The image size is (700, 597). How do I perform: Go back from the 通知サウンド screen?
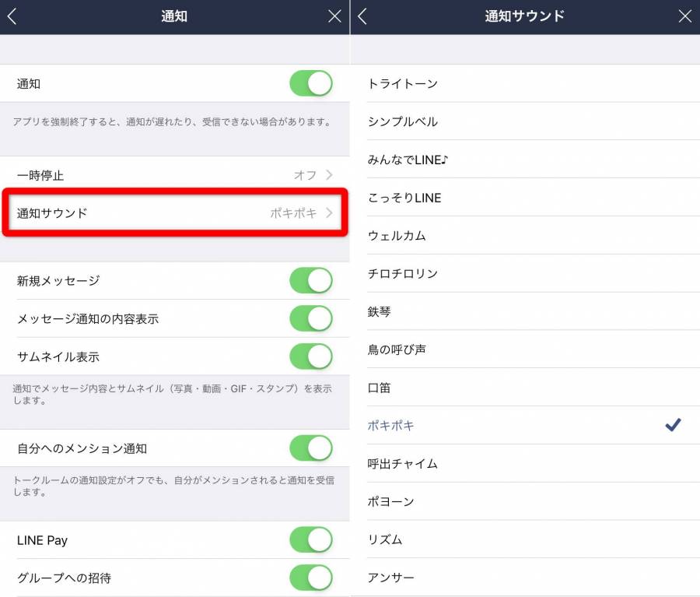(x=362, y=16)
